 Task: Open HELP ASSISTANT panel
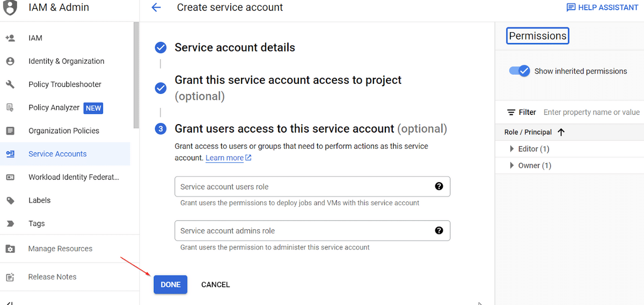(x=602, y=8)
